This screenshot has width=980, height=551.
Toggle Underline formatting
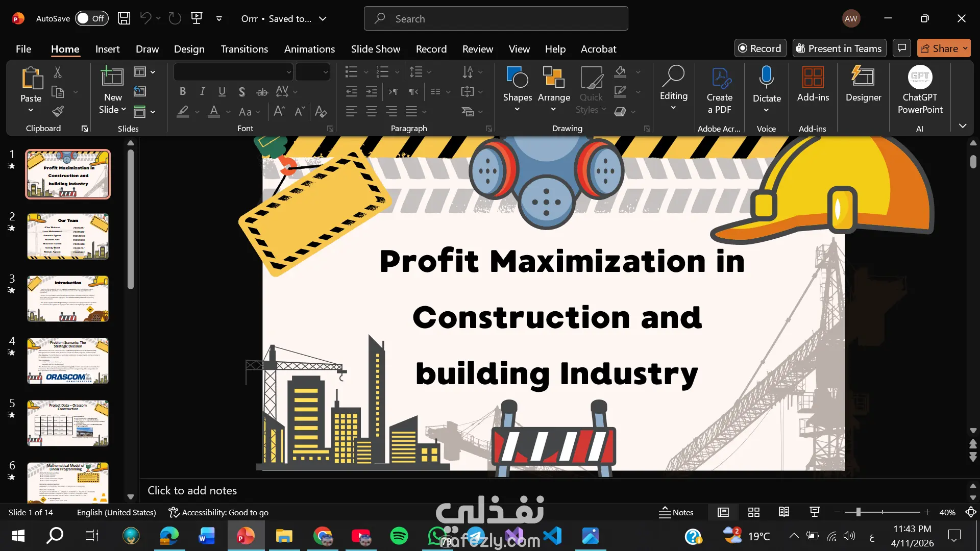click(222, 92)
